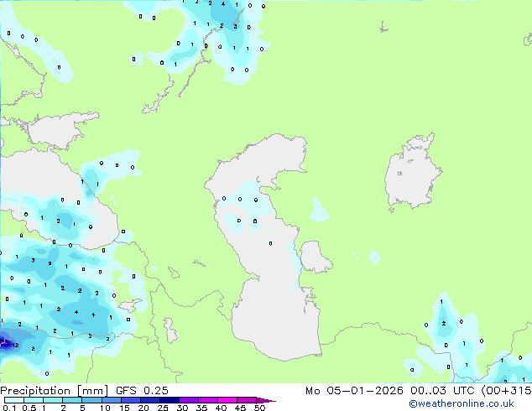Click the 'GFS 0.25' model label
Viewport: 532px width, 411px height.
[x=142, y=391]
